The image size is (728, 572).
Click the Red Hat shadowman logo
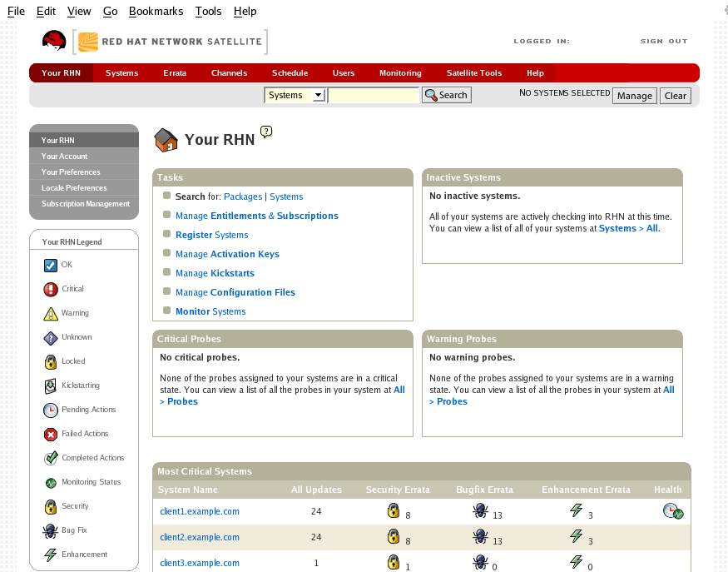pyautogui.click(x=54, y=41)
